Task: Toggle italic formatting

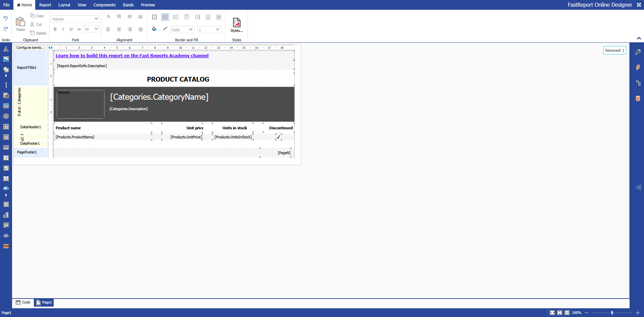Action: pos(63,29)
